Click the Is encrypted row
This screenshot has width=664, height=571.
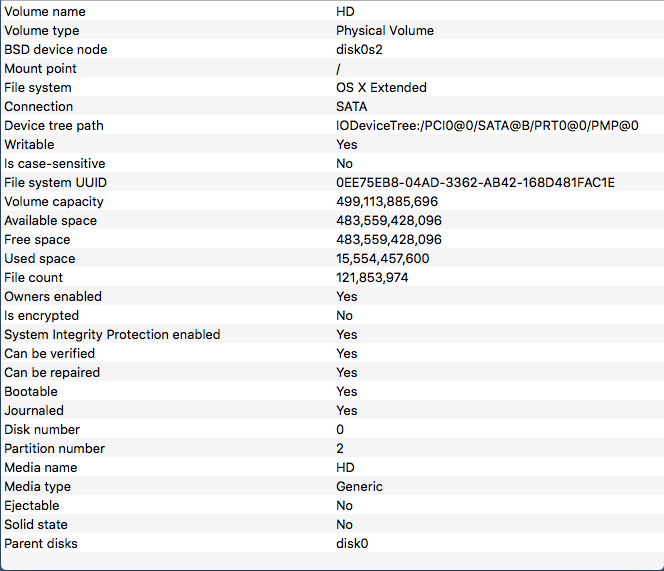tap(332, 316)
